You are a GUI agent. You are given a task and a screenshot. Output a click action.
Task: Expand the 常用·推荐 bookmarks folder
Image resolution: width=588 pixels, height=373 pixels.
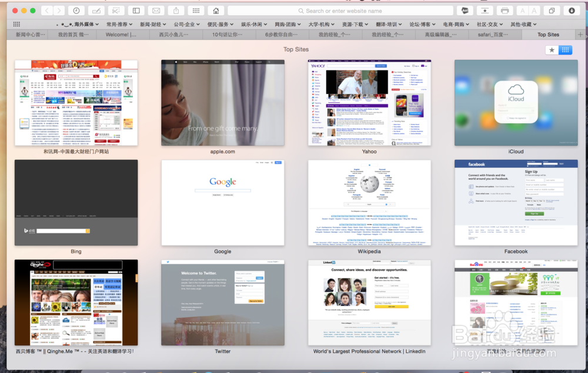tap(119, 24)
